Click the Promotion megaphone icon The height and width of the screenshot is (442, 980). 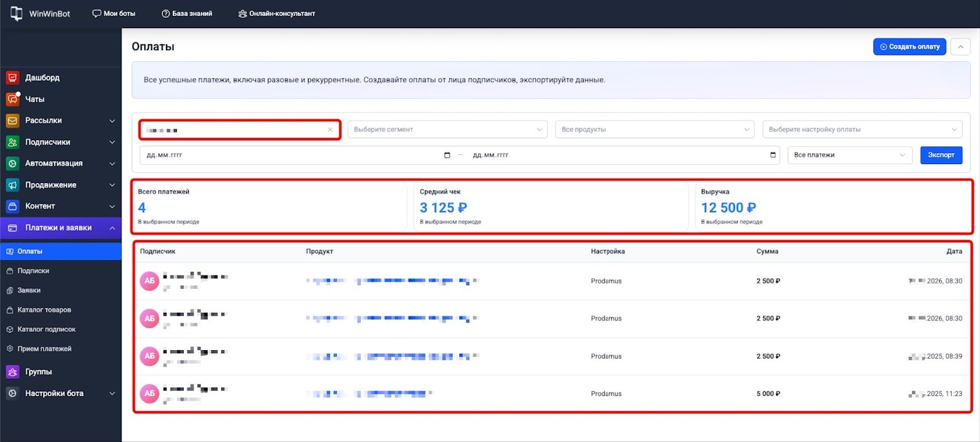(12, 185)
